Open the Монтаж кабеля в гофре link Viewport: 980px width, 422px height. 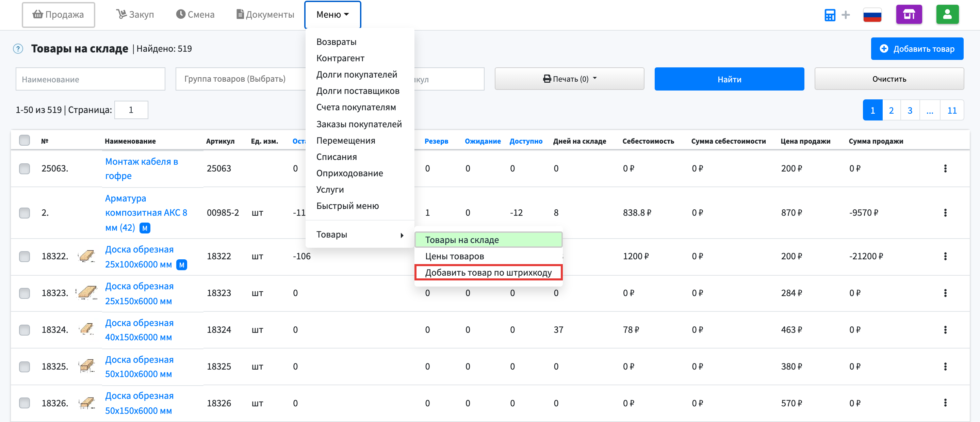[x=141, y=168]
